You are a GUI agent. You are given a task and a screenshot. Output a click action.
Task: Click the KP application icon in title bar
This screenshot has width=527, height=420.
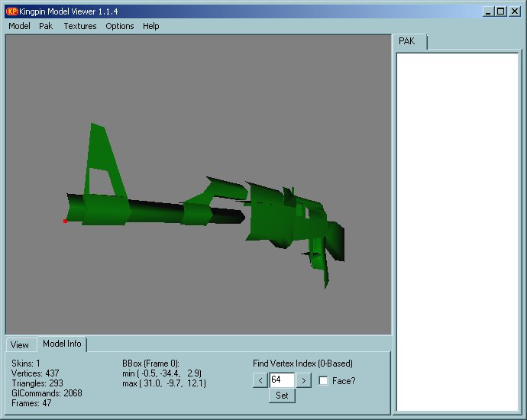pos(12,11)
